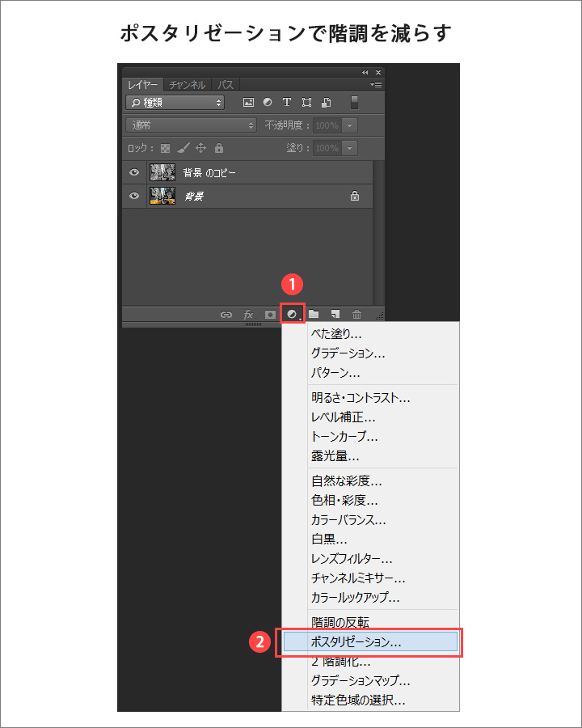Create new adjustment layer icon

click(292, 315)
